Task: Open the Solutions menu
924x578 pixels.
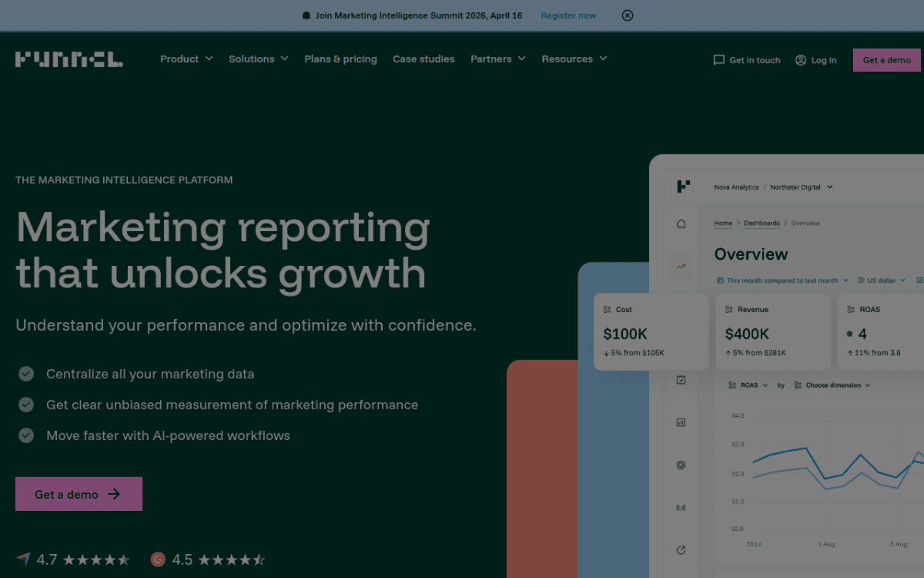Action: [x=257, y=59]
